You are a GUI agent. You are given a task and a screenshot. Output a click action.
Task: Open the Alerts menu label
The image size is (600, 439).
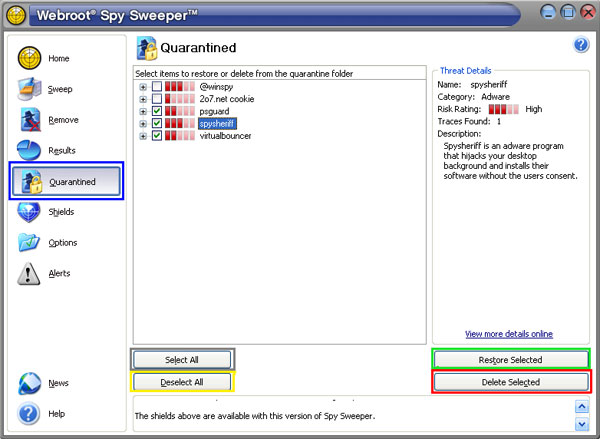[x=59, y=273]
